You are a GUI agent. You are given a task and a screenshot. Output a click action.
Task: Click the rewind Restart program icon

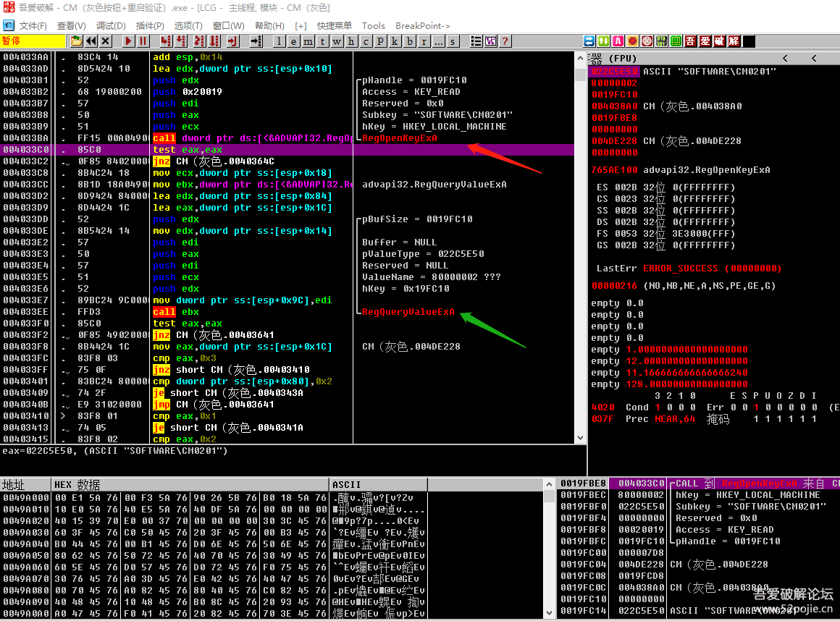click(x=92, y=41)
